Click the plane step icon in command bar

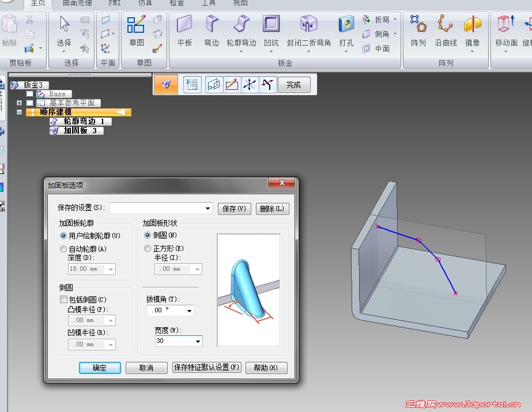click(x=214, y=84)
